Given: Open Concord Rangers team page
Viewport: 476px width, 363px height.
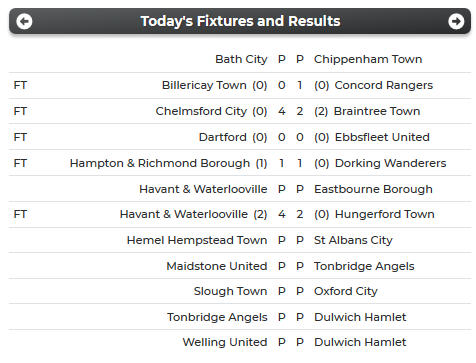Looking at the screenshot, I should (384, 85).
